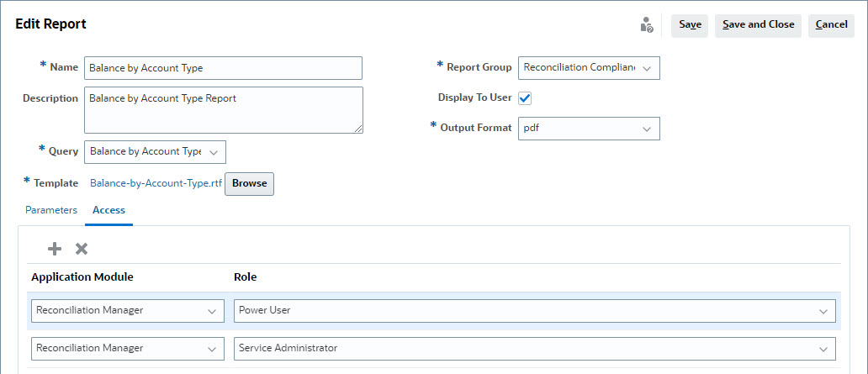Focus the Description text area
The width and height of the screenshot is (868, 374).
click(223, 109)
